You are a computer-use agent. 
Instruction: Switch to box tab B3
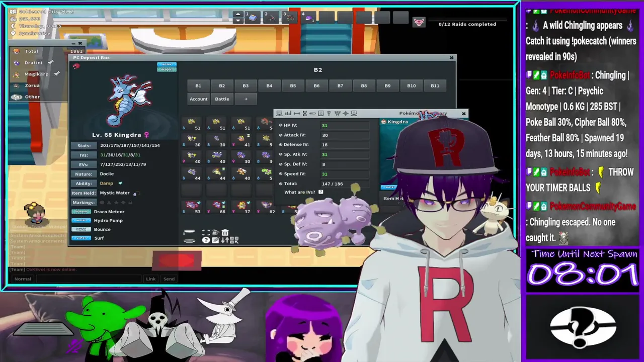point(246,86)
